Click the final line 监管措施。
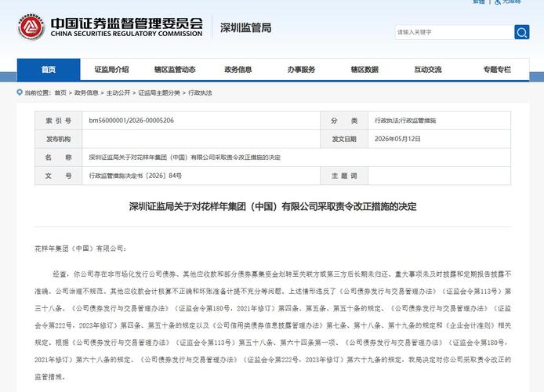Image resolution: width=544 pixels, height=392 pixels. [50, 376]
